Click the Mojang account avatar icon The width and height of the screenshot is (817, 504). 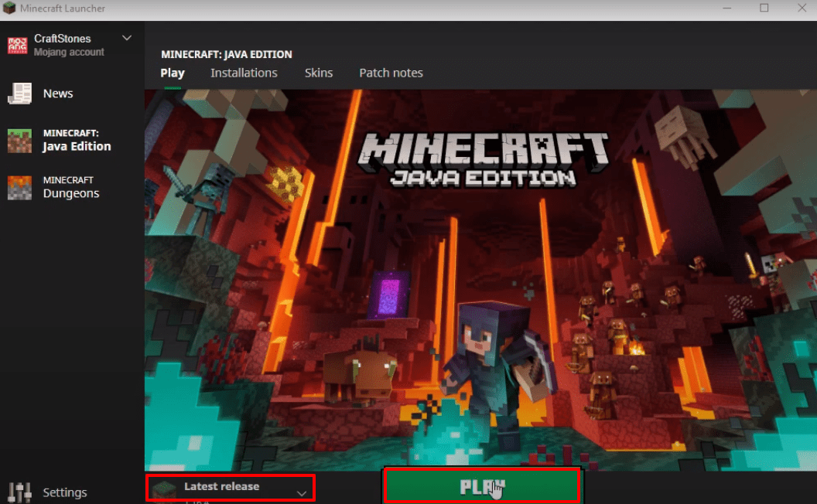tap(17, 46)
